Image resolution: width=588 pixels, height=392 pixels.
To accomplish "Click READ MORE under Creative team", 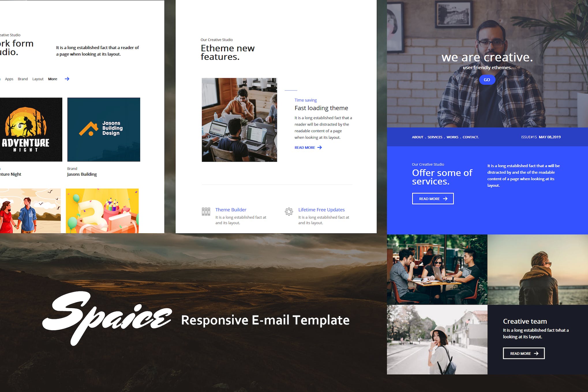I will click(x=523, y=353).
